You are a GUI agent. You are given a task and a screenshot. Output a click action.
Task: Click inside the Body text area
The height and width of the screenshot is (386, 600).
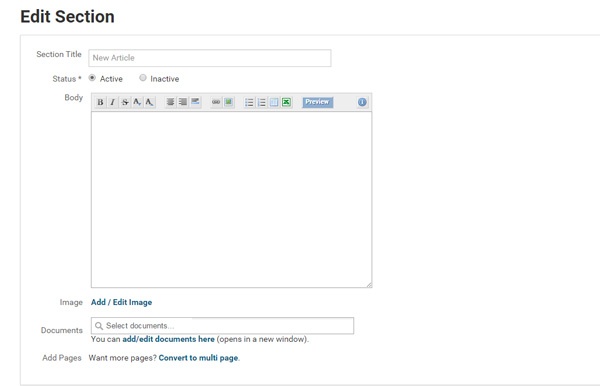[x=231, y=199]
